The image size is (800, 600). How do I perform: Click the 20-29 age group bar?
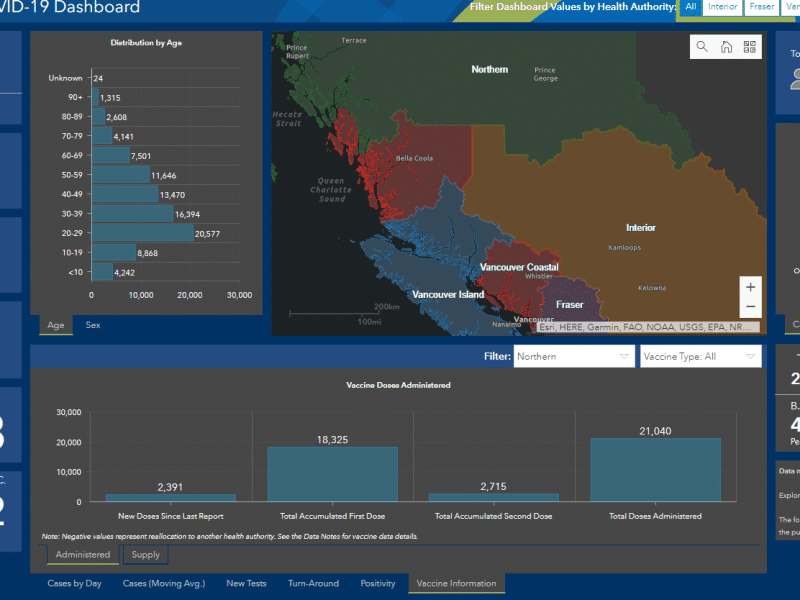tap(142, 233)
